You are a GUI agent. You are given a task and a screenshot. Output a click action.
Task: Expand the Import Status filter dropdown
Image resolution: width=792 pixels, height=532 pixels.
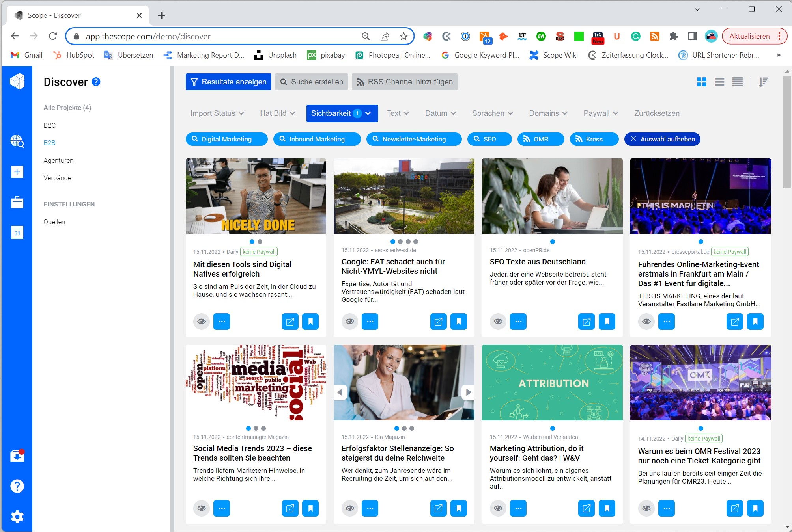217,113
